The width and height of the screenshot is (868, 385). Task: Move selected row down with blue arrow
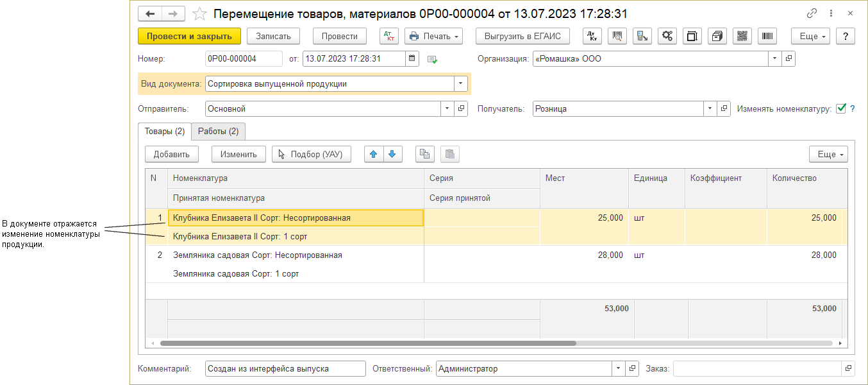click(392, 154)
